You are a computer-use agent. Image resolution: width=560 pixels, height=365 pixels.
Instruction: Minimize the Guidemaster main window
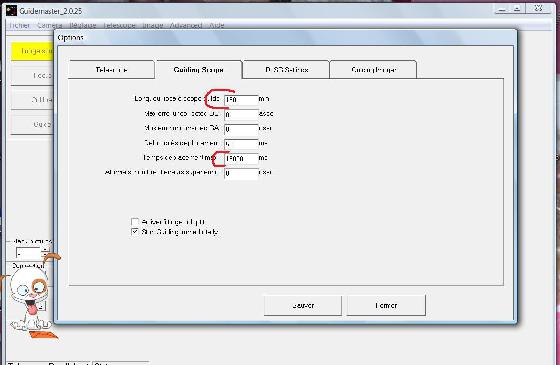(502, 9)
